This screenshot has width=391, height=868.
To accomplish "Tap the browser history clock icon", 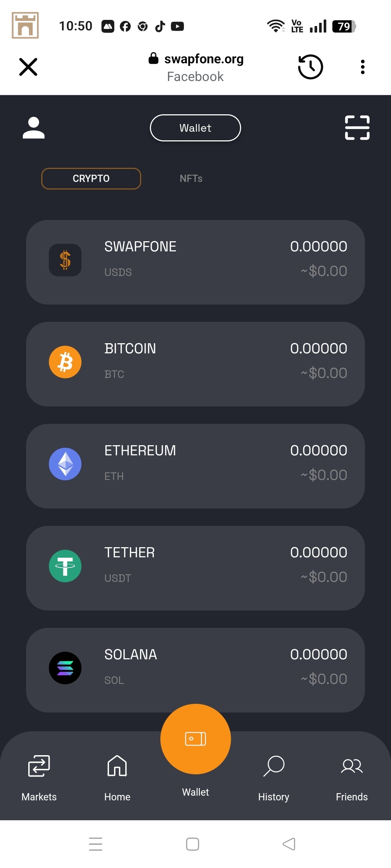I will pyautogui.click(x=310, y=67).
